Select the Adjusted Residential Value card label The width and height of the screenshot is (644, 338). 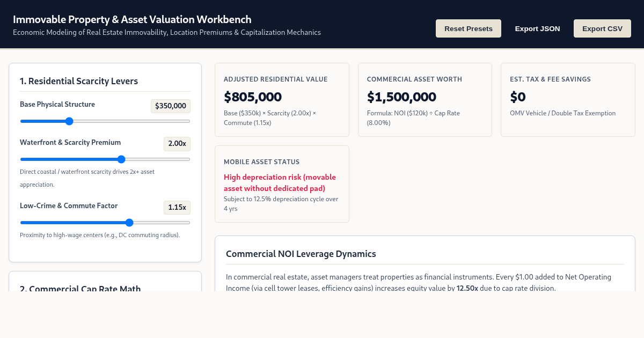pos(275,79)
